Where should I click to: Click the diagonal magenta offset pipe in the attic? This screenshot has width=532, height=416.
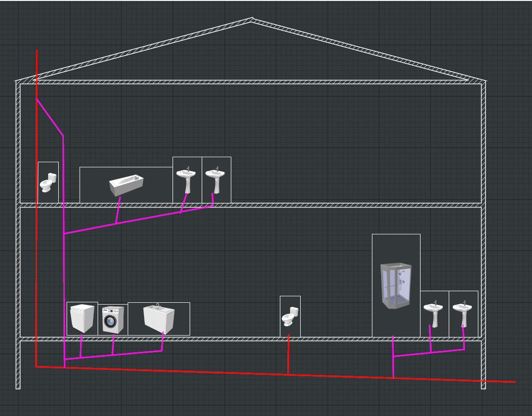(50, 118)
